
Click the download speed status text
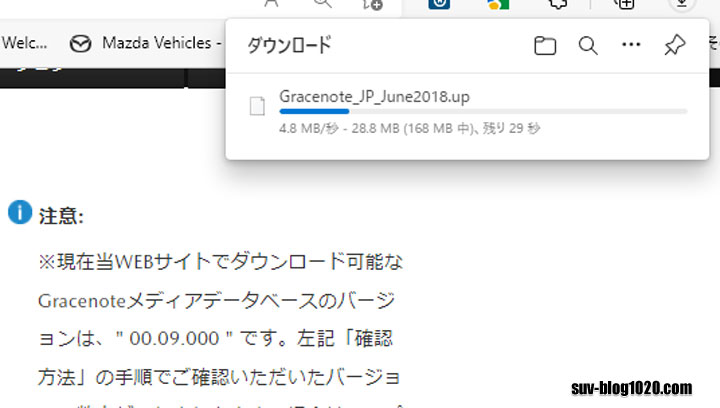pyautogui.click(x=409, y=129)
